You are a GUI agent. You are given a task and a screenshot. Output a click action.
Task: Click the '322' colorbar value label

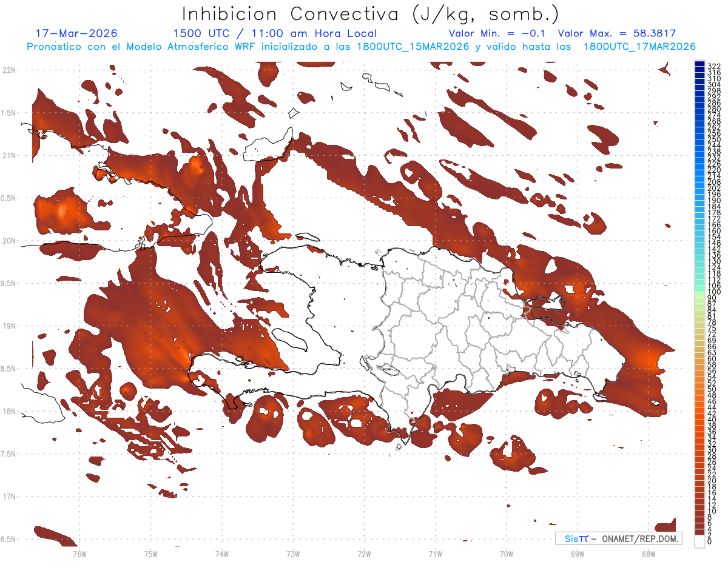point(714,66)
